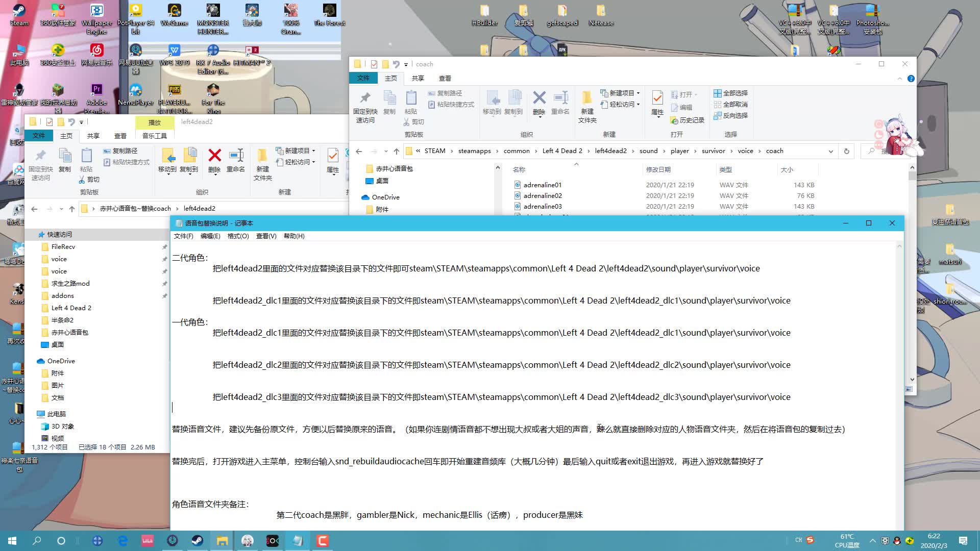The height and width of the screenshot is (551, 980).
Task: Click Invert Selection in coach window ribbon
Action: pos(730,115)
